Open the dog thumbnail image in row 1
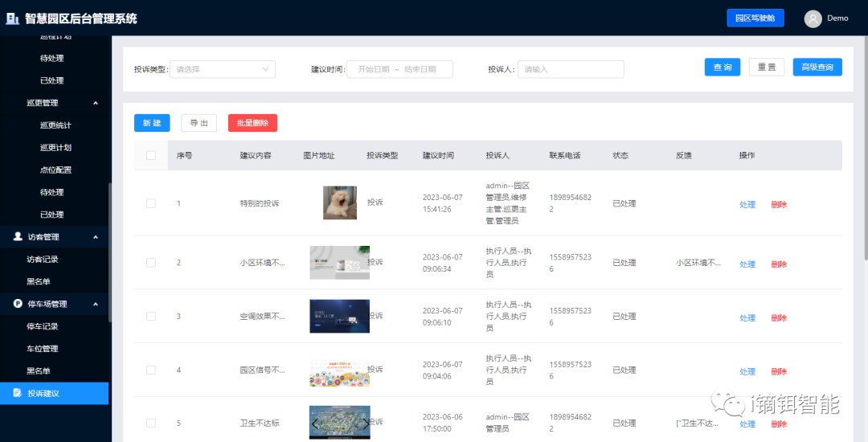Viewport: 868px width, 442px height. pos(339,203)
